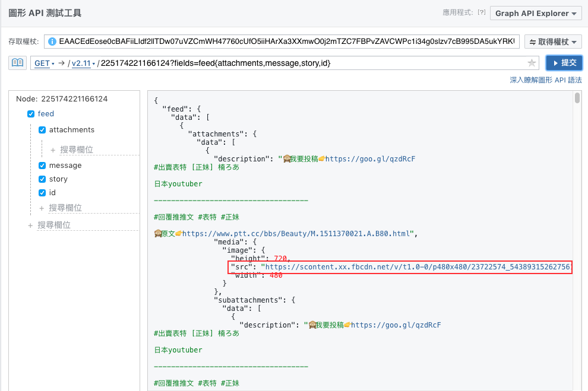Click the message field label
The width and height of the screenshot is (588, 391).
click(x=65, y=166)
